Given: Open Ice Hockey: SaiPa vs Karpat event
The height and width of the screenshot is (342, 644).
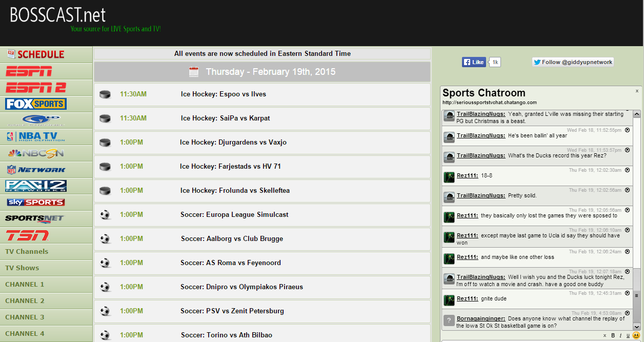Looking at the screenshot, I should tap(226, 118).
